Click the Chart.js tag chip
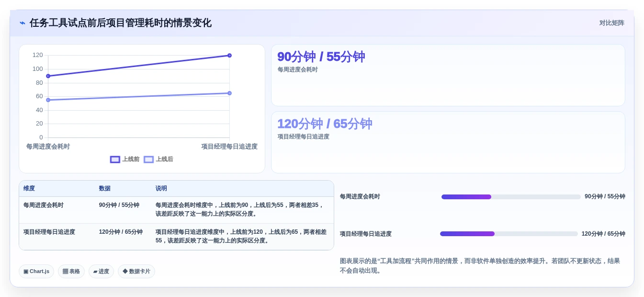 (x=36, y=272)
